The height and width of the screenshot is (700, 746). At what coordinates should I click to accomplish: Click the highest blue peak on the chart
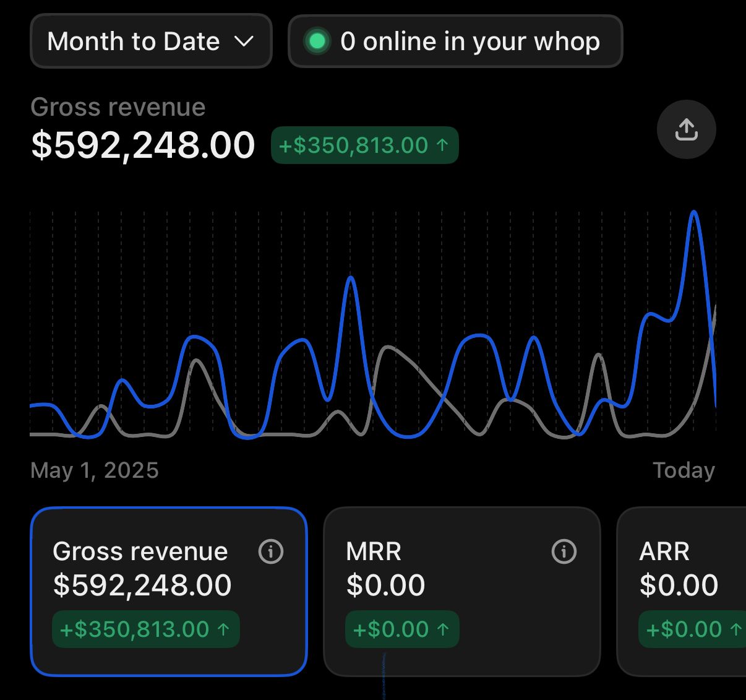pos(694,212)
